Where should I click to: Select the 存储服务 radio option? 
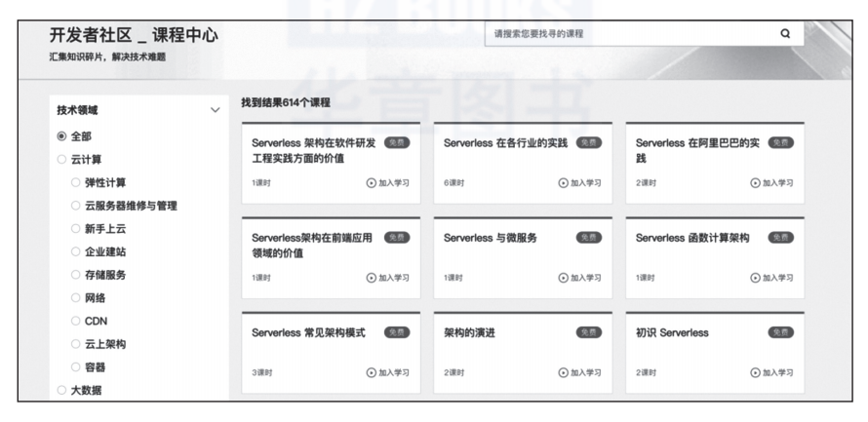tap(76, 274)
